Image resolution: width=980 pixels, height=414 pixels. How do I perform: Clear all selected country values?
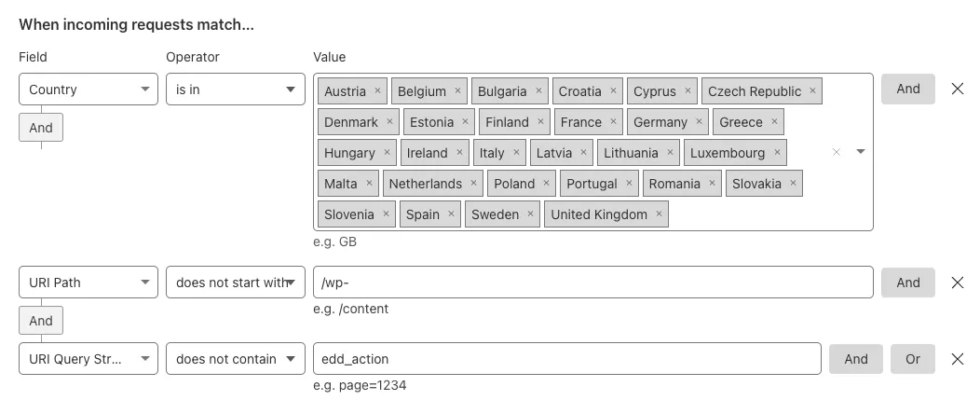[837, 152]
